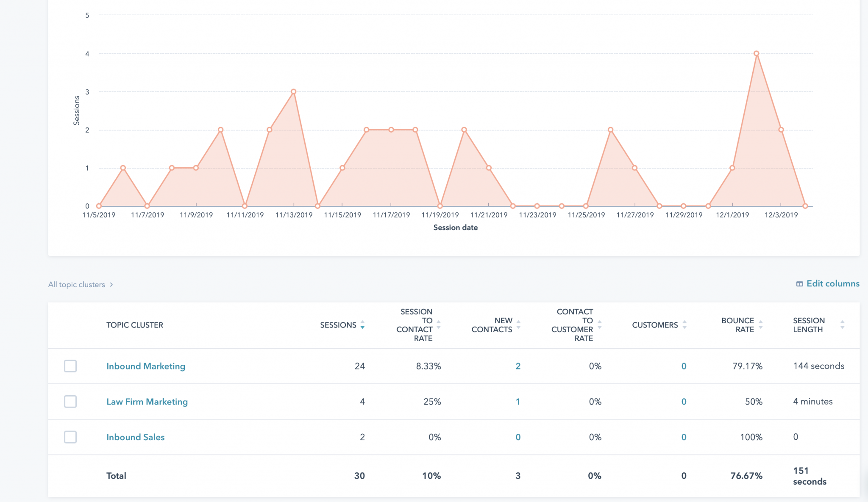Sort by Contact to Customer Rate

(599, 325)
